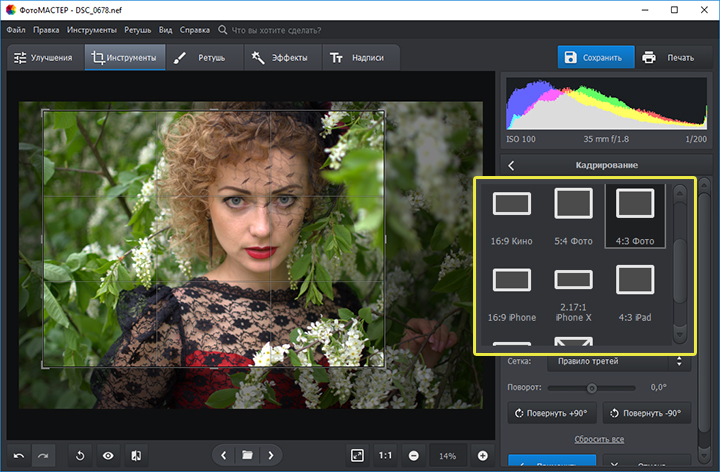The image size is (720, 472).
Task: Open the folder icon between navigation arrows
Action: click(247, 455)
